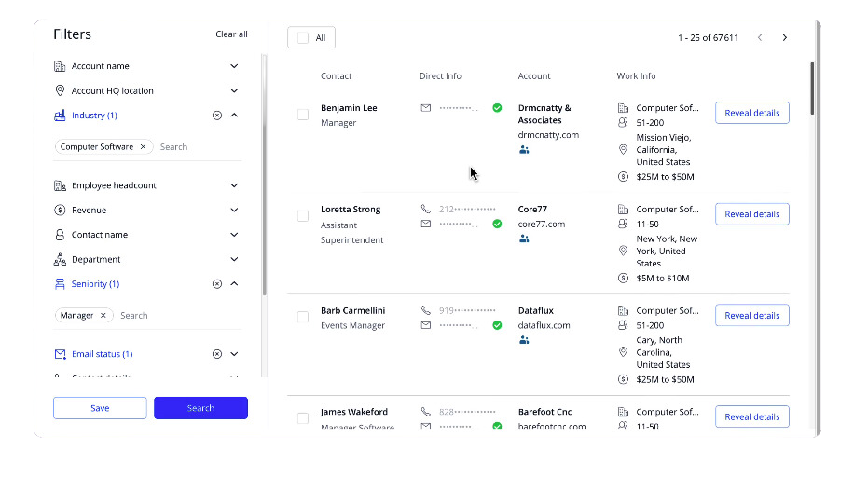Click the blue Search button
The image size is (868, 491).
(201, 408)
